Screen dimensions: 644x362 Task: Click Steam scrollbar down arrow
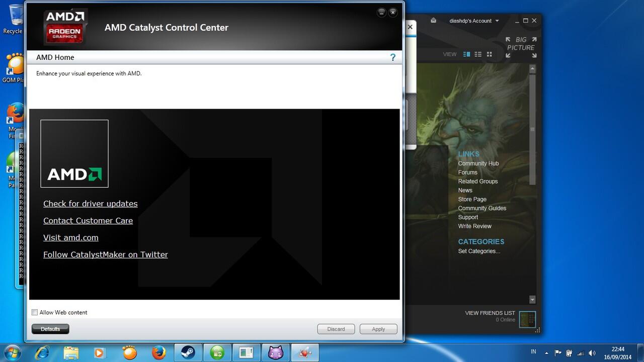[x=532, y=300]
